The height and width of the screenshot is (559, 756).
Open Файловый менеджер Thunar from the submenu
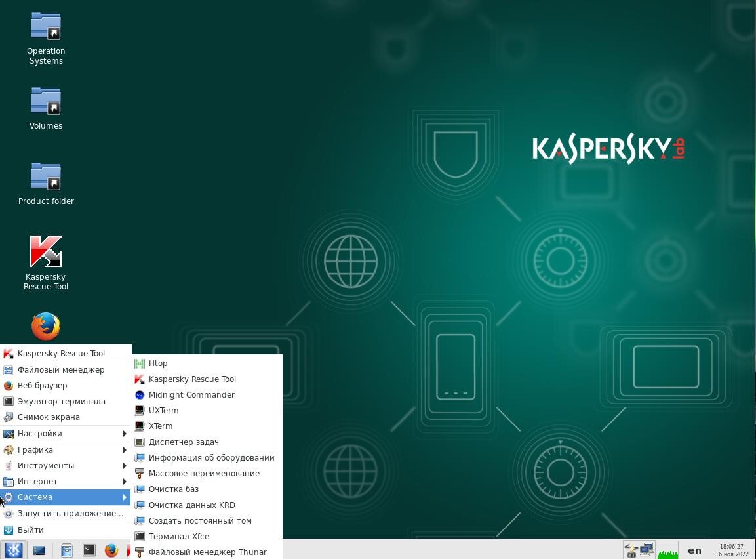[207, 552]
